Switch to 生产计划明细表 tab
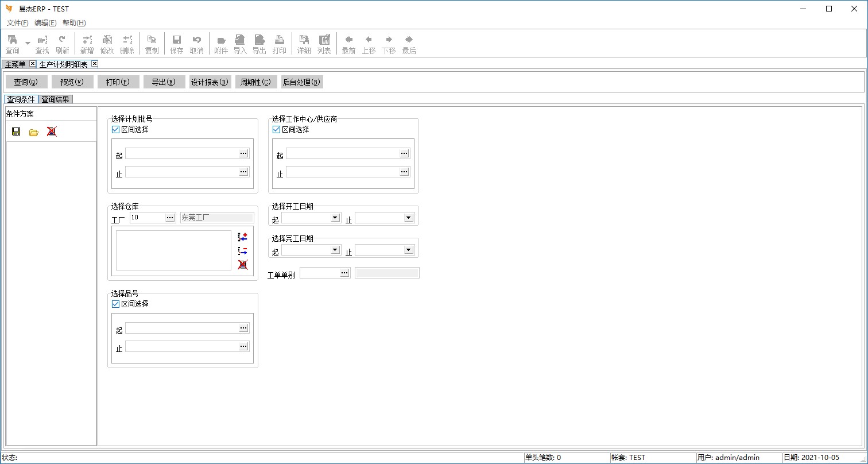868x464 pixels. tap(63, 64)
